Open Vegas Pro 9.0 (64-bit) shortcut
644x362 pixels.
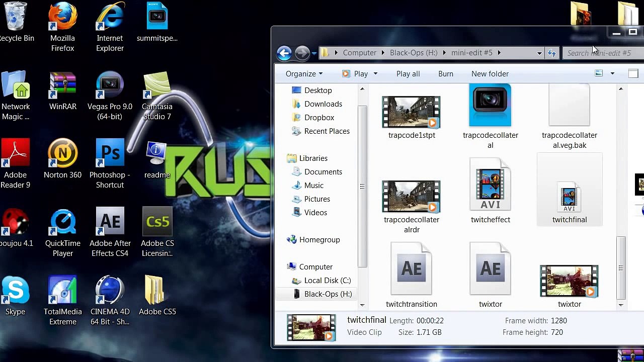(x=110, y=96)
